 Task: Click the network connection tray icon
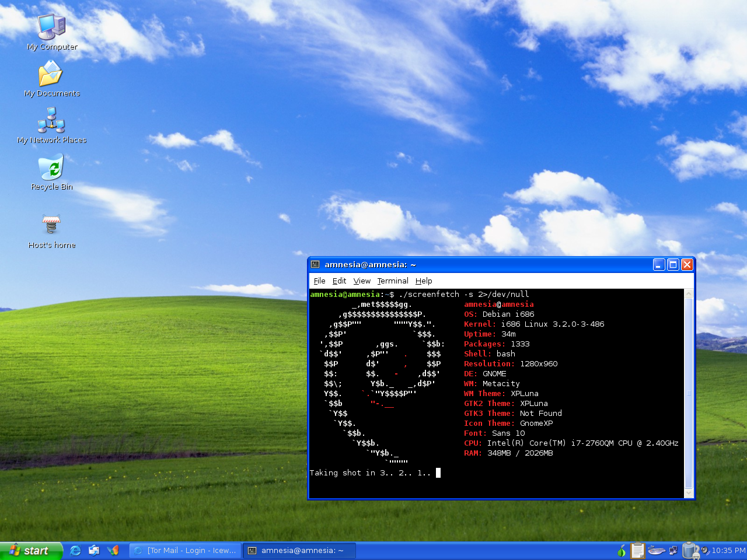click(673, 550)
